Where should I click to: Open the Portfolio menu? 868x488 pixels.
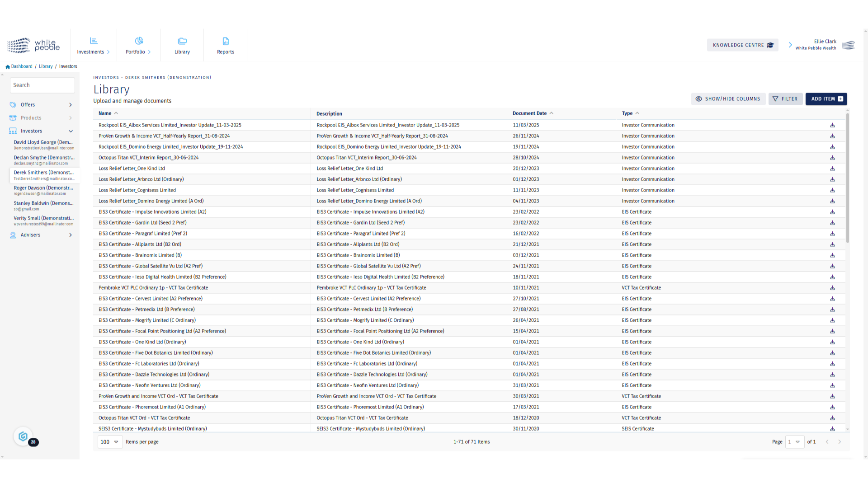coord(138,45)
